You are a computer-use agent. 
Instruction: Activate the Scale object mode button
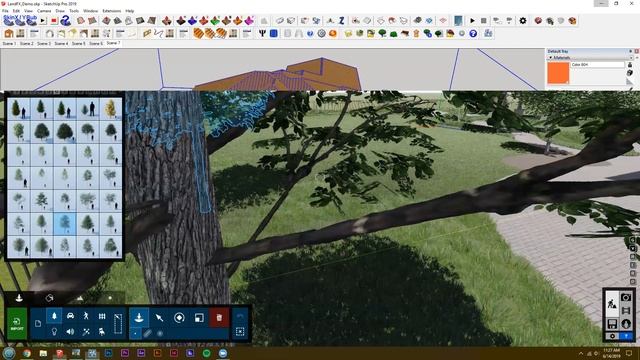(x=199, y=318)
